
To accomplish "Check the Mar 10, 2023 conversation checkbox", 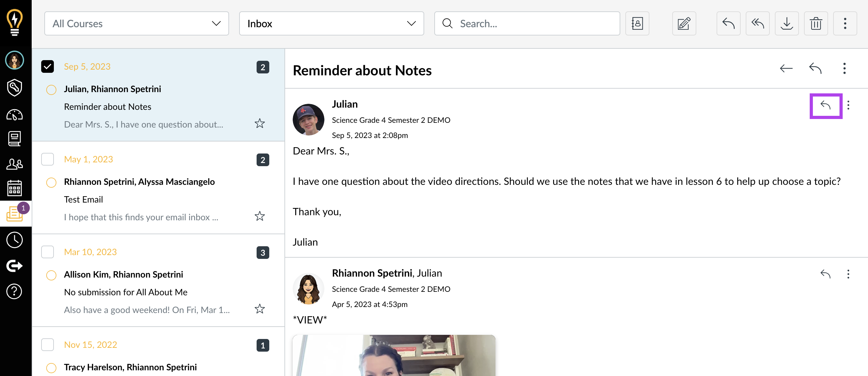I will tap(48, 252).
